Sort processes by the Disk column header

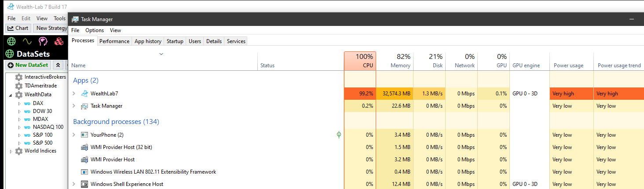pos(429,61)
